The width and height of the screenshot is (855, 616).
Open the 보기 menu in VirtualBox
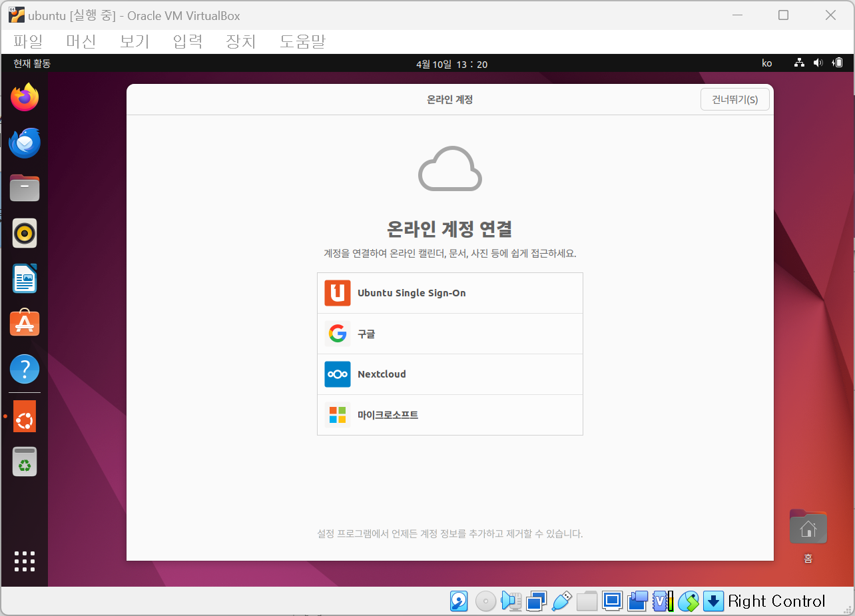pos(135,41)
